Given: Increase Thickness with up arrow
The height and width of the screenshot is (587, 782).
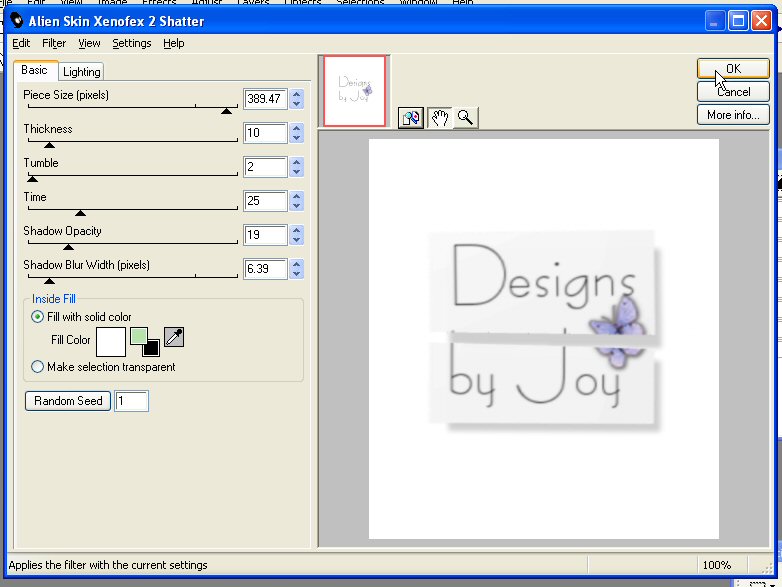Looking at the screenshot, I should click(297, 128).
